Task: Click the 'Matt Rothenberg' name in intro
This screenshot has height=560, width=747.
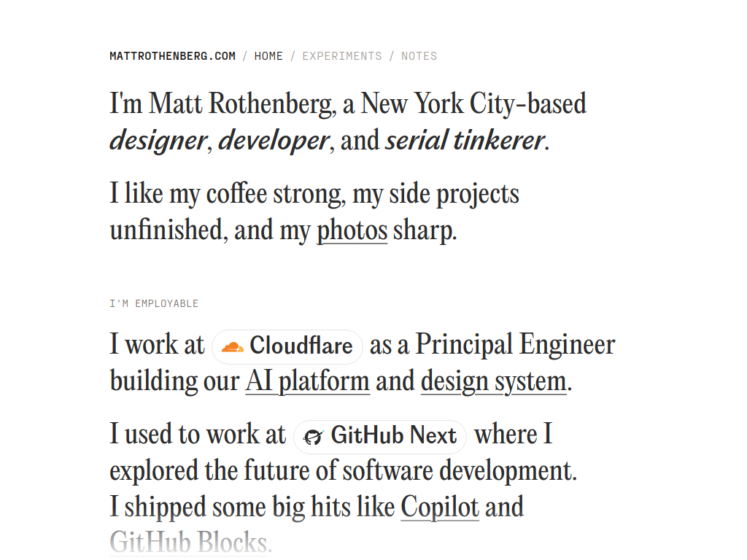Action: click(239, 104)
